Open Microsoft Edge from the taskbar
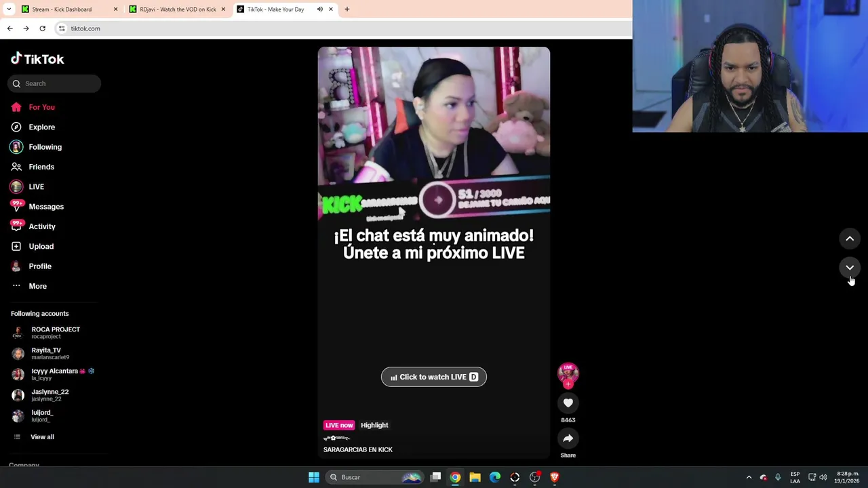This screenshot has height=488, width=868. coord(495,477)
